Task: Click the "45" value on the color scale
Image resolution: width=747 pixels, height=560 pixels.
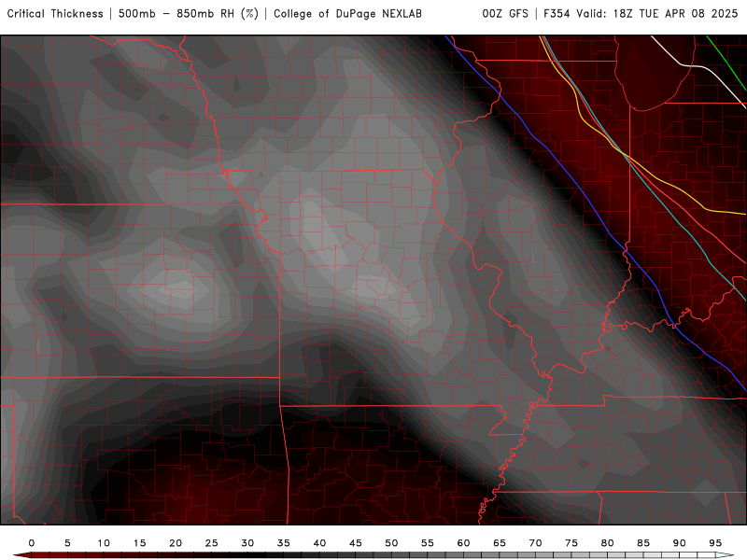Action: pyautogui.click(x=356, y=543)
